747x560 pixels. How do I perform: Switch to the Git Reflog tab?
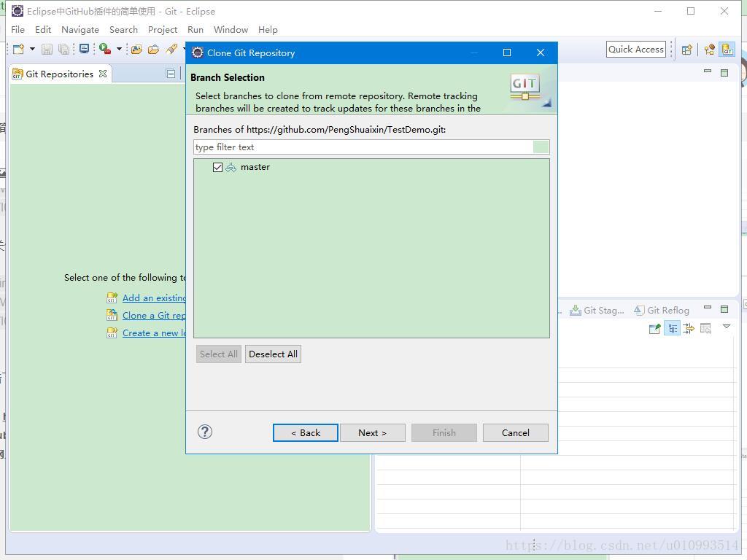click(661, 311)
